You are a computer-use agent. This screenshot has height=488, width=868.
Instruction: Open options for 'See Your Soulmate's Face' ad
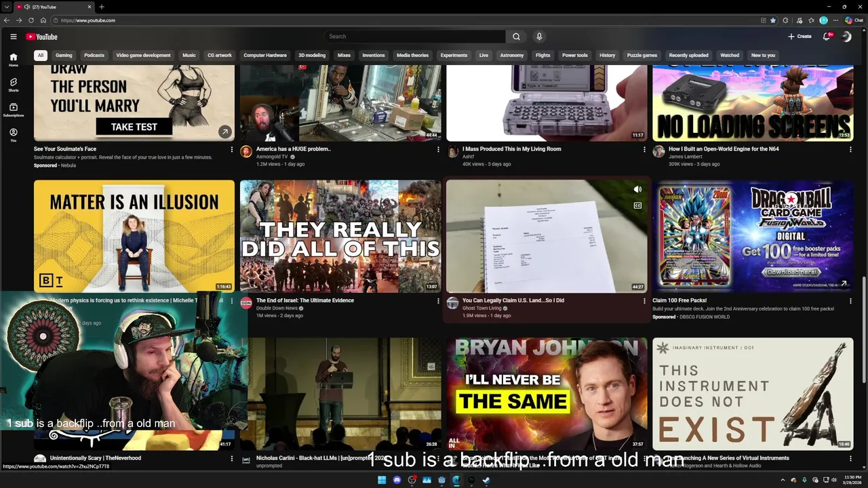coord(232,149)
